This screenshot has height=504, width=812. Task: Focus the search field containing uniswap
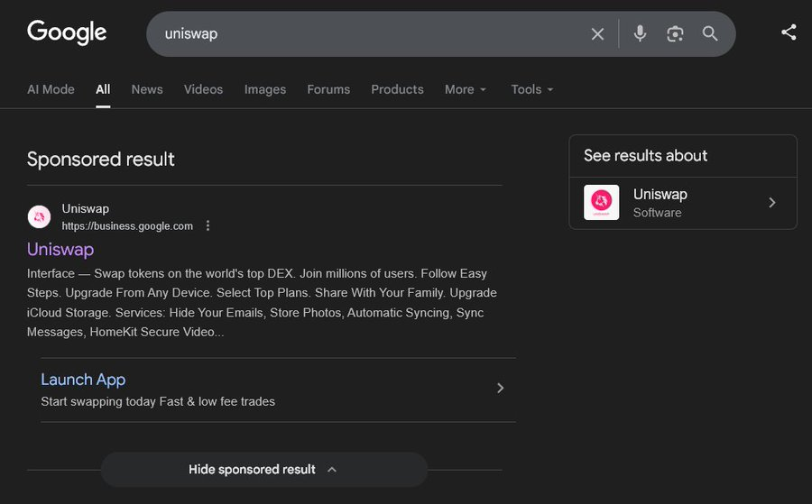(x=373, y=34)
